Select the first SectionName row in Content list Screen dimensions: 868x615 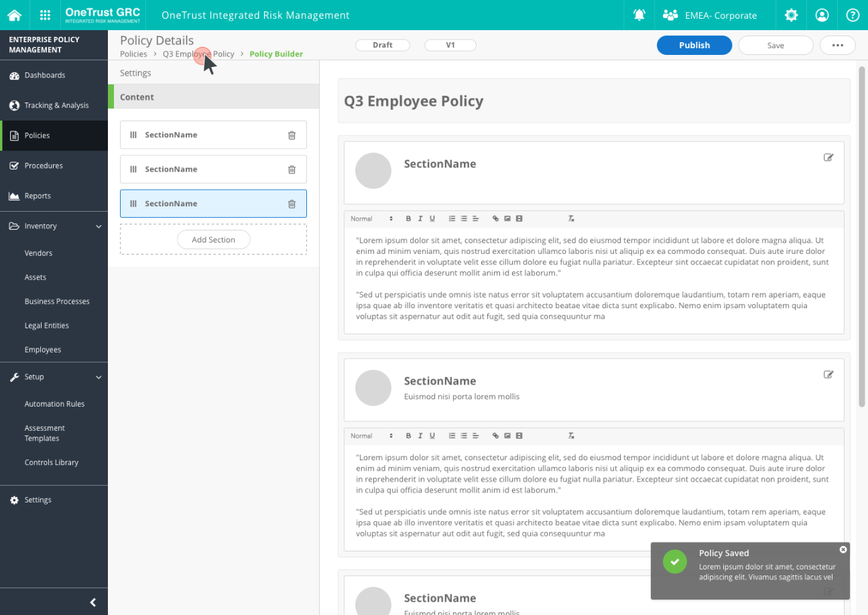coord(213,135)
